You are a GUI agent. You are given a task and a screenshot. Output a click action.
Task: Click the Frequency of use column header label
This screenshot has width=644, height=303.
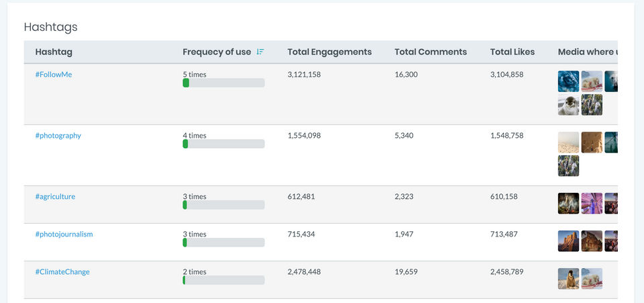[217, 52]
